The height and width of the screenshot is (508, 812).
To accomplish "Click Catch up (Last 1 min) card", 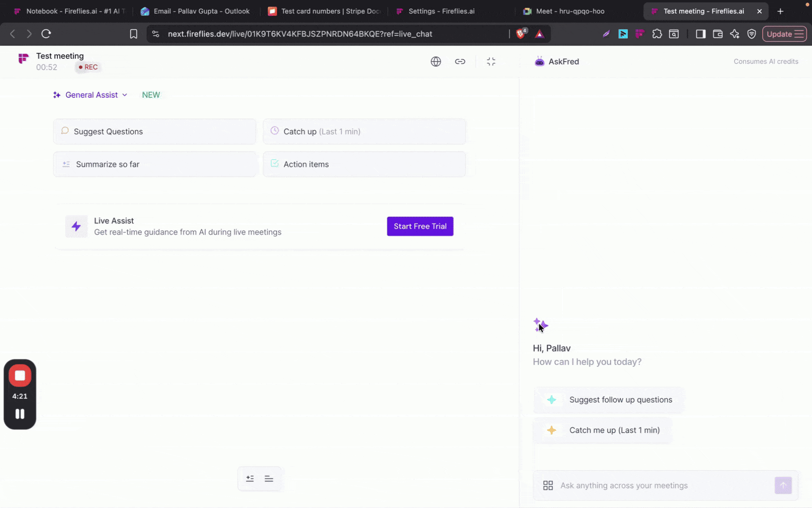I will click(x=364, y=132).
